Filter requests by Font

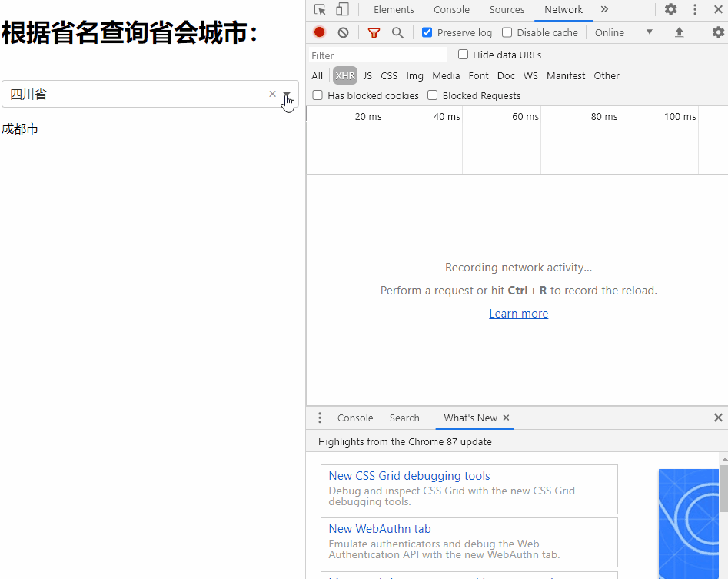(x=478, y=75)
